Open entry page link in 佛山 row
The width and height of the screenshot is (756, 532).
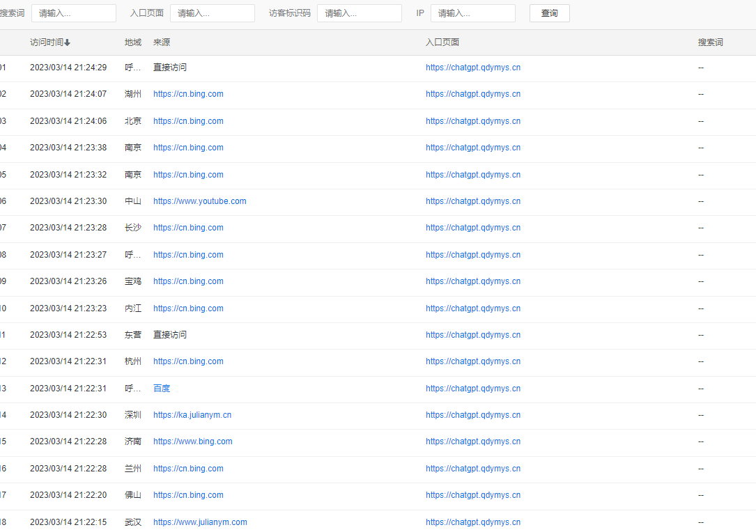pos(473,495)
